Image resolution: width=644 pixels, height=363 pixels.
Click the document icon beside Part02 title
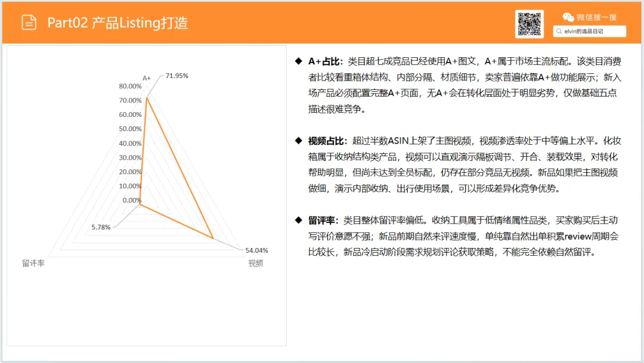tap(29, 23)
